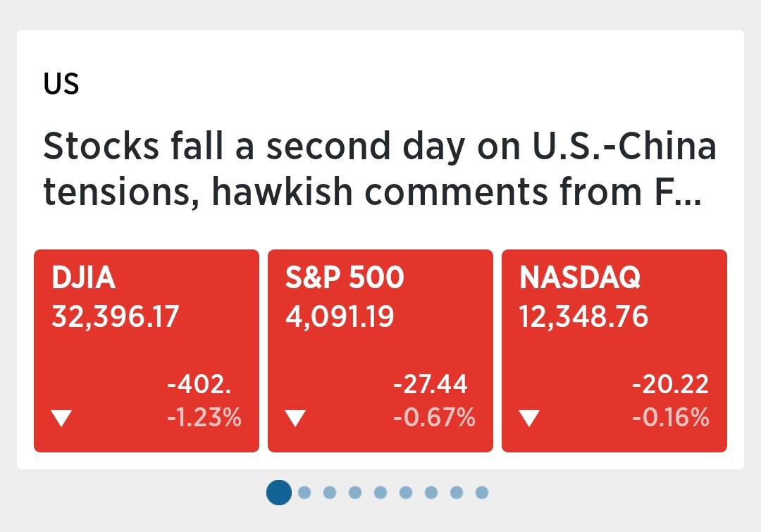
Task: Click the NASDAQ -0.16% change value
Action: click(x=671, y=419)
